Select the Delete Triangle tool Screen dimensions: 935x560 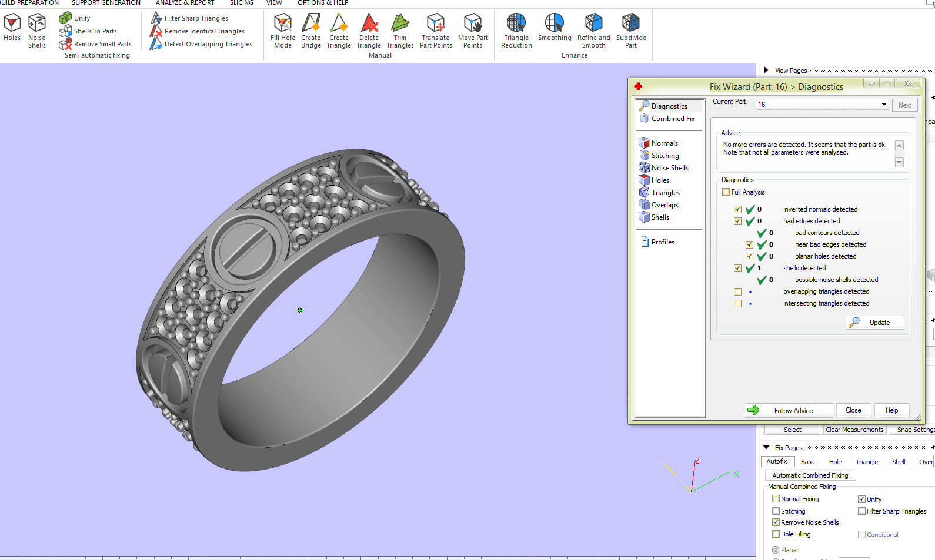tap(369, 31)
